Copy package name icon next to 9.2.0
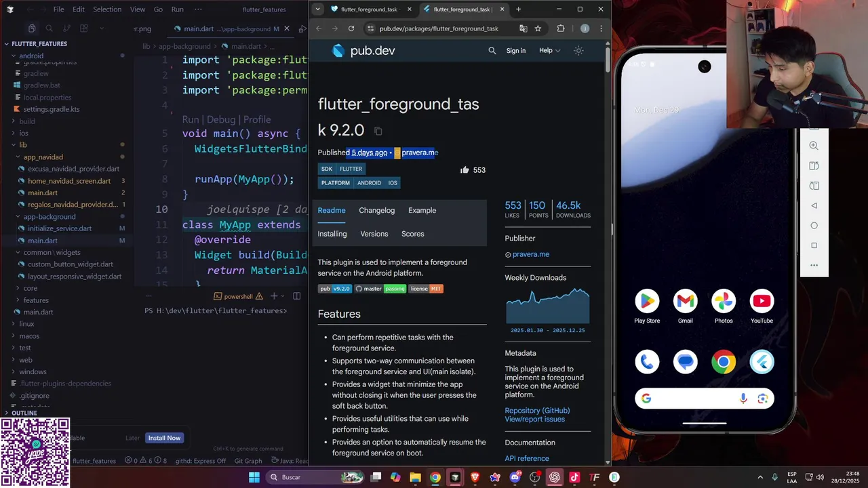The image size is (868, 488). (378, 131)
